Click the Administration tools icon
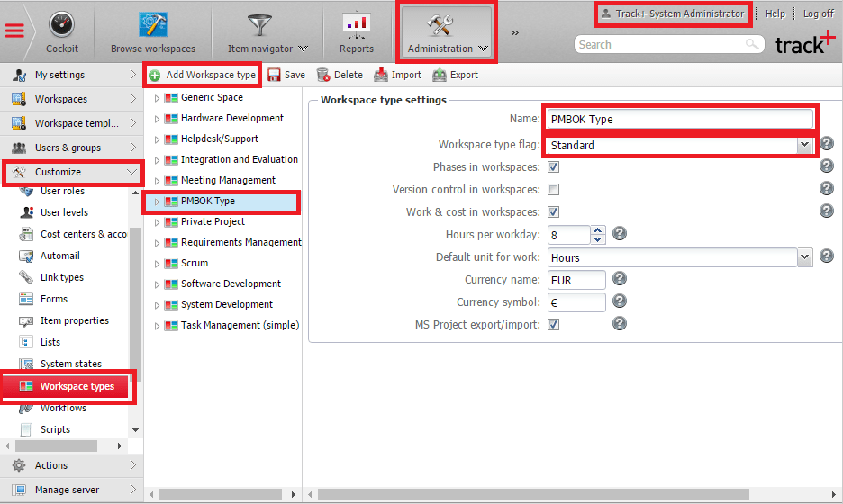Screen dimensions: 843x504 pyautogui.click(x=440, y=25)
